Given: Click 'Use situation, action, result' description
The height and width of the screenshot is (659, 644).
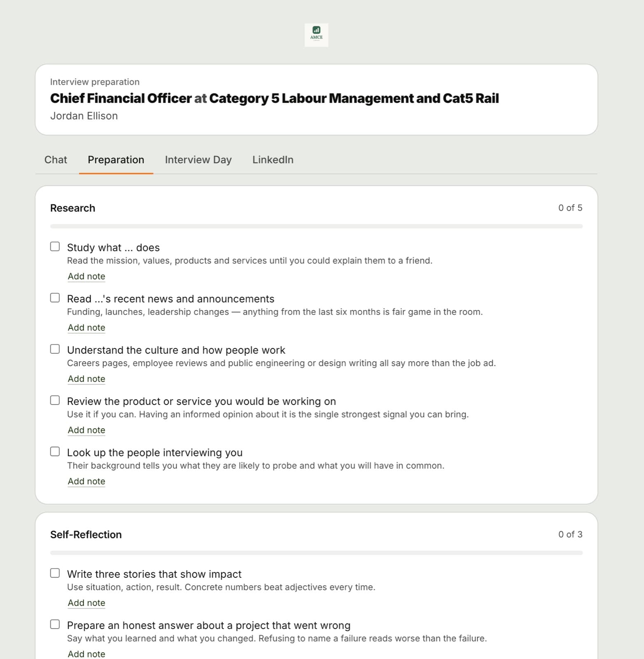Looking at the screenshot, I should (221, 587).
